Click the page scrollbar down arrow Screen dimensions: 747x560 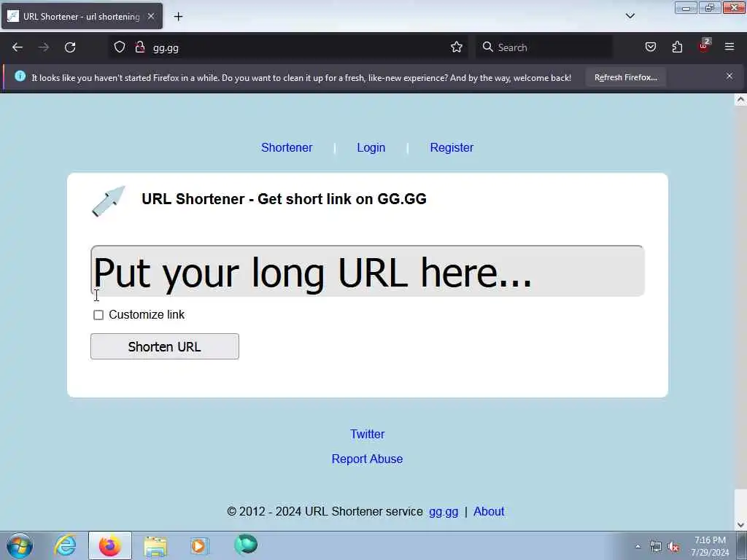coord(740,525)
